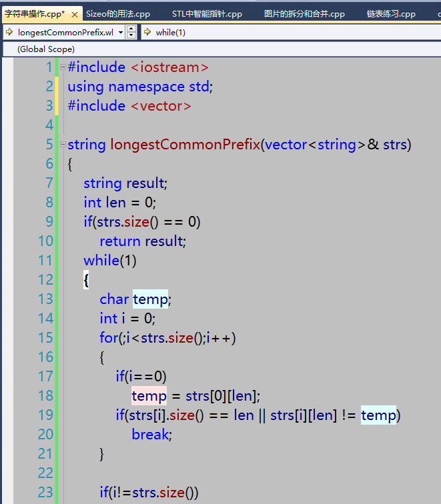Click highlighted 'temp' on line 18
Viewport: 441px width, 504px height.
click(149, 396)
